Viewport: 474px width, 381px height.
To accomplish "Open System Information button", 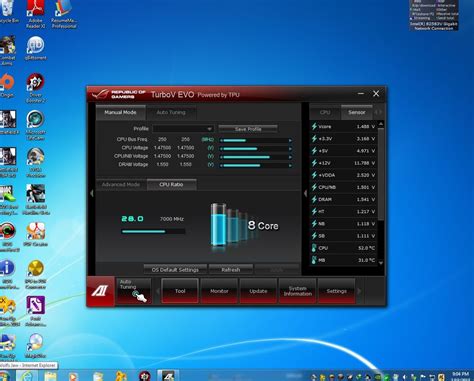I will pos(298,291).
